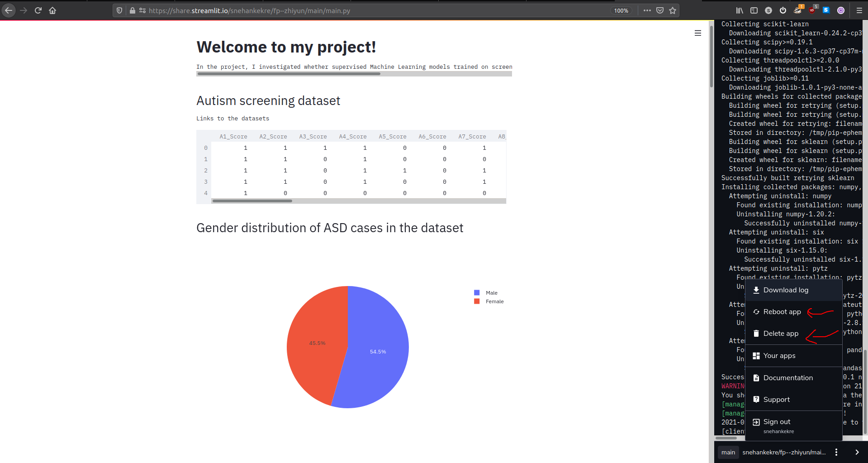
Task: Click the Pocket save icon in address bar
Action: tap(660, 10)
